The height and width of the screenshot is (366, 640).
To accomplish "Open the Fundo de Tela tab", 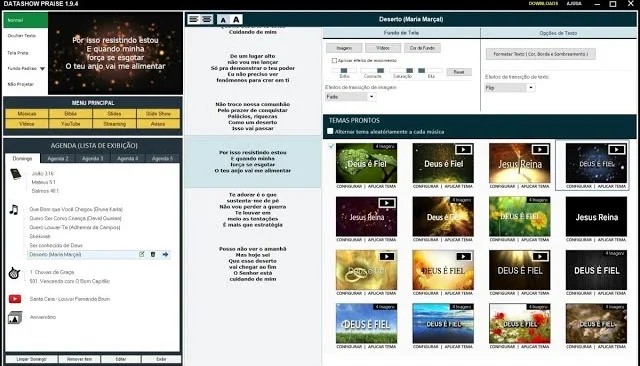I will pyautogui.click(x=401, y=33).
